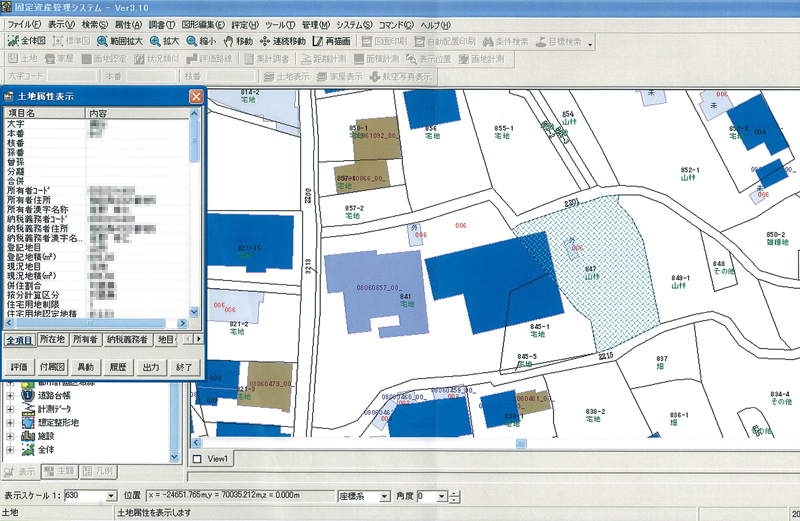Select the 面積計測 area measure tool
This screenshot has width=800, height=521.
(x=377, y=59)
